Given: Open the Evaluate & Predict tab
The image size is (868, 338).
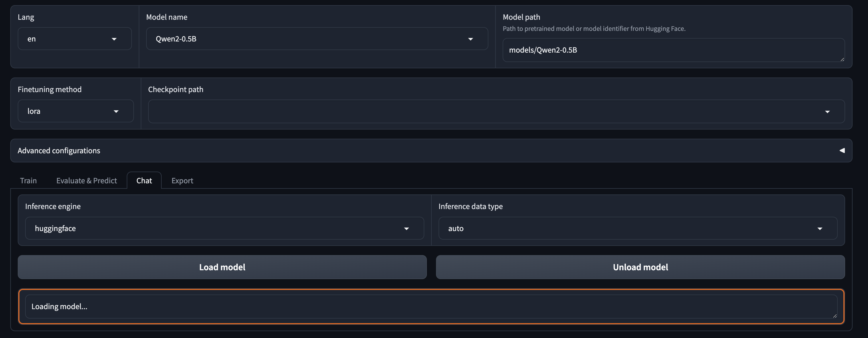Looking at the screenshot, I should click(87, 181).
